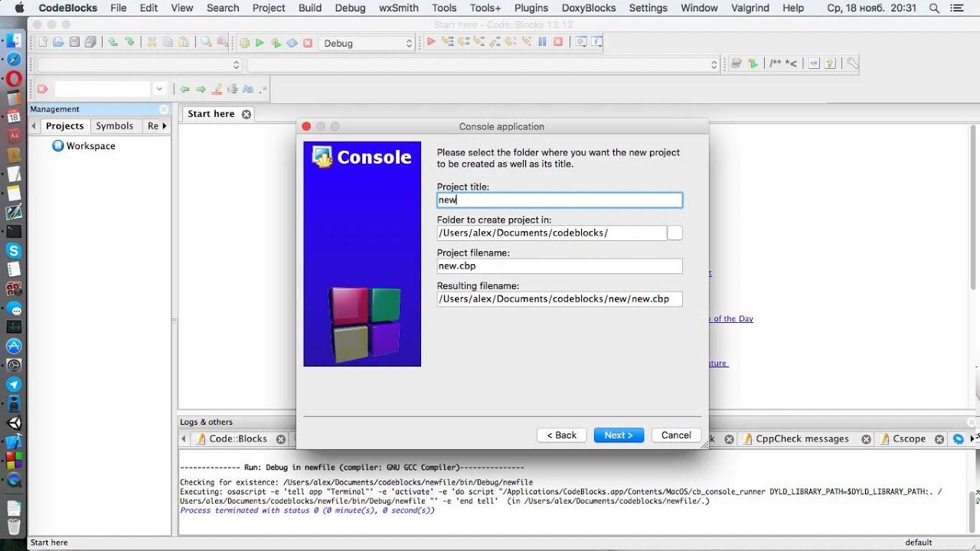Open the code completion scope dropdown
The width and height of the screenshot is (980, 551).
139,65
